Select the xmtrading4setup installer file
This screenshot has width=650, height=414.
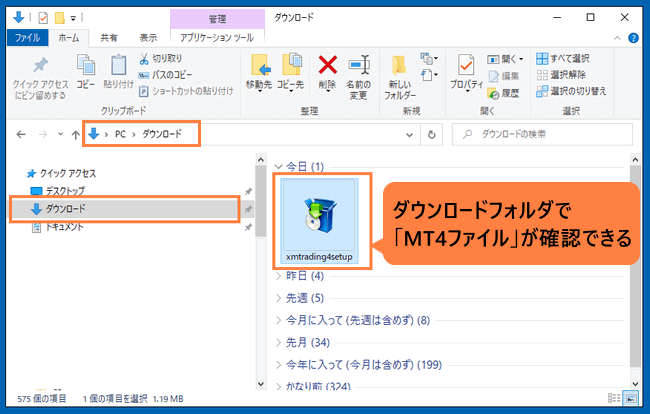click(x=319, y=221)
